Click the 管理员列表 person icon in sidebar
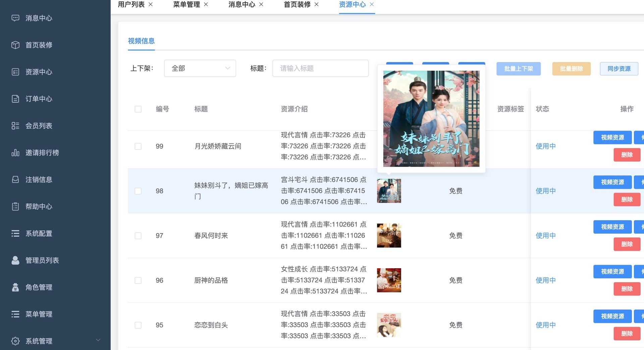 [x=15, y=260]
